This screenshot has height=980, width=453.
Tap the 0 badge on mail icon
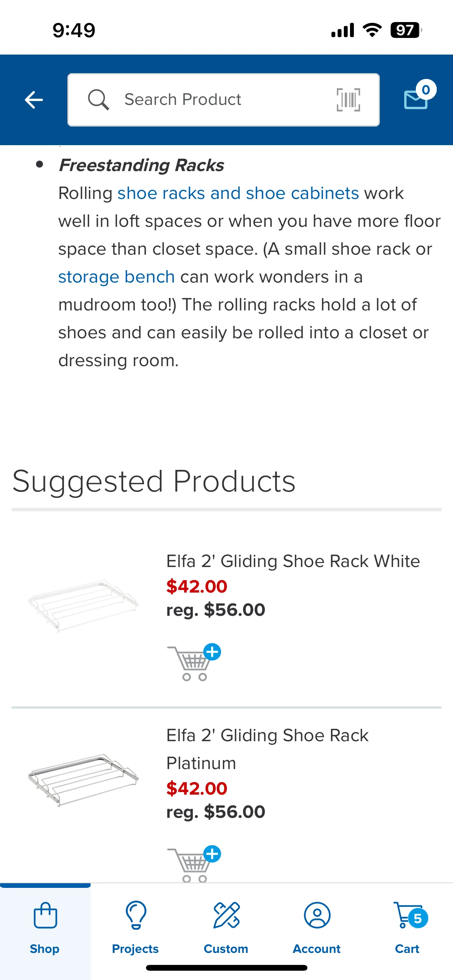(426, 90)
